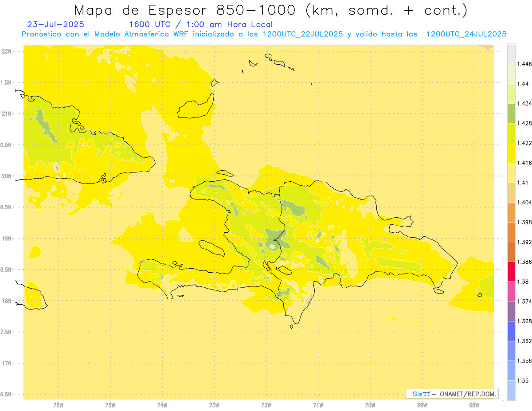Click the 76W longitude axis label
The width and height of the screenshot is (532, 411).
58,405
